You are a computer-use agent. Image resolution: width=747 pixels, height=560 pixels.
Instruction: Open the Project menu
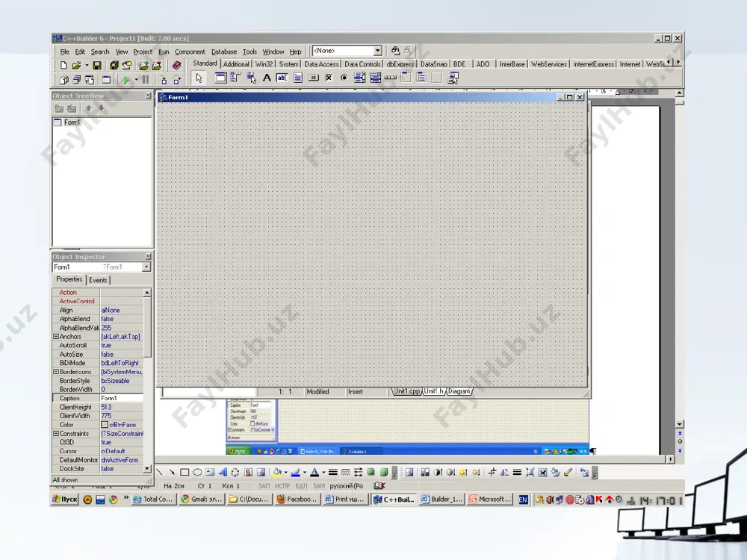tap(143, 52)
